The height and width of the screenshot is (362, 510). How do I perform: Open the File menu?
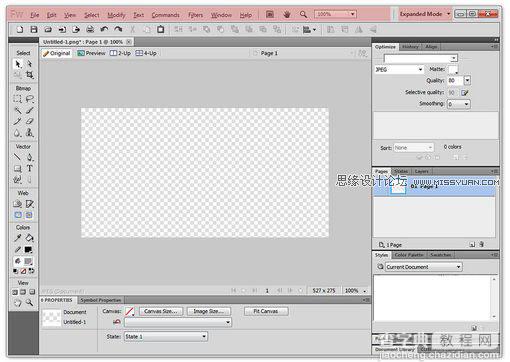pos(35,15)
